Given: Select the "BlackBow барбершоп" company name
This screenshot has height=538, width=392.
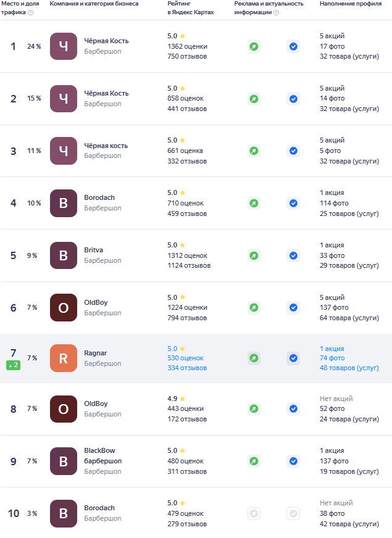Looking at the screenshot, I should [102, 455].
